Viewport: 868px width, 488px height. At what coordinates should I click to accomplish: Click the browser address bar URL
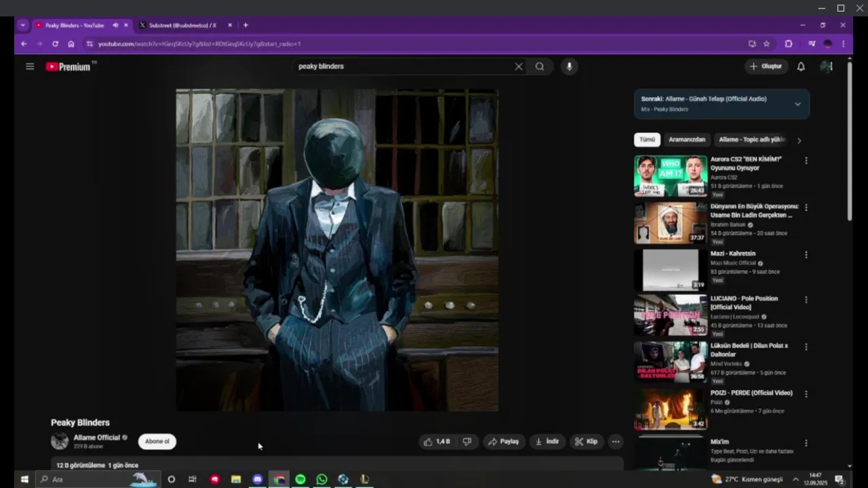click(x=199, y=44)
